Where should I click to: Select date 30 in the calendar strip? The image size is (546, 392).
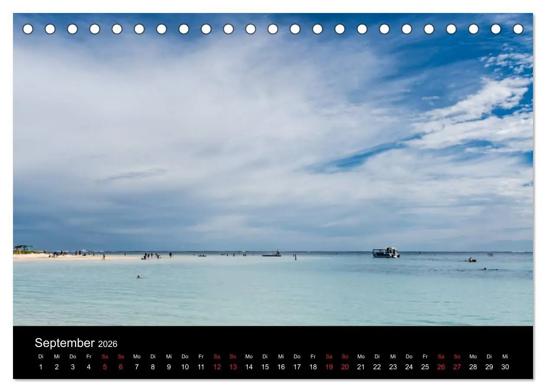coord(505,367)
